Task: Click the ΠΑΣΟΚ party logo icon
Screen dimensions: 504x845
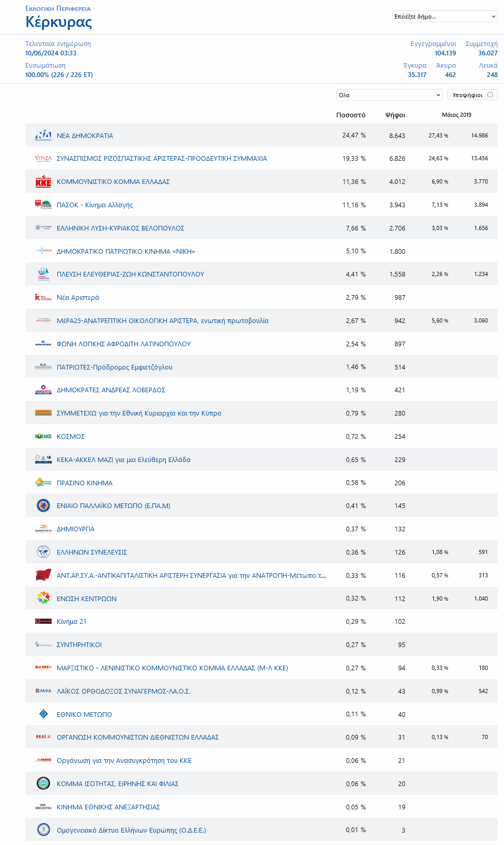Action: [43, 205]
